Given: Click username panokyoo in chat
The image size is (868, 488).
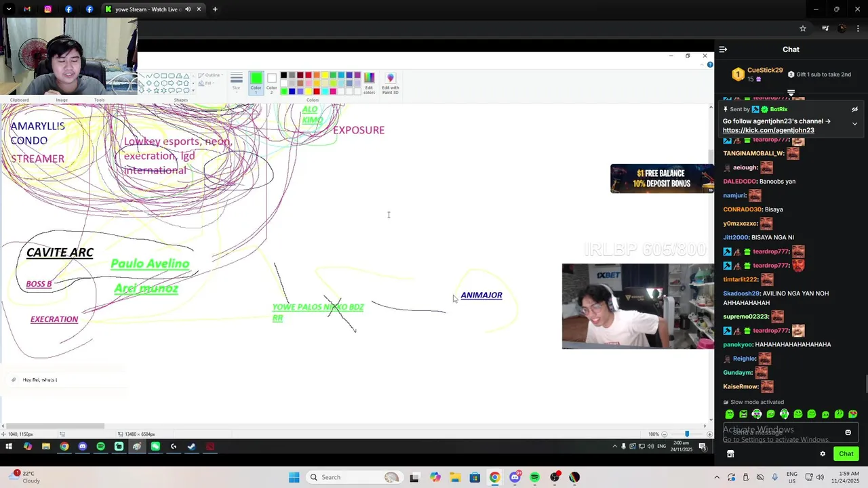Looking at the screenshot, I should pyautogui.click(x=738, y=344).
